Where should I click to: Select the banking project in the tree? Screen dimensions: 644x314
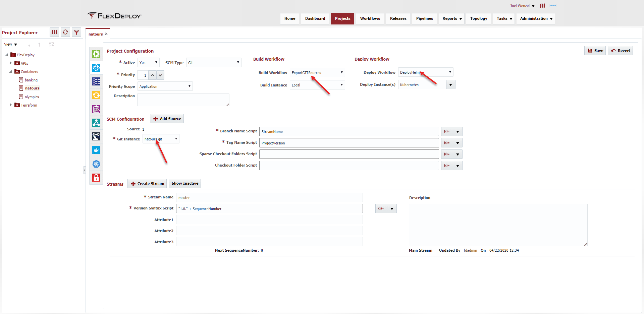[x=31, y=80]
